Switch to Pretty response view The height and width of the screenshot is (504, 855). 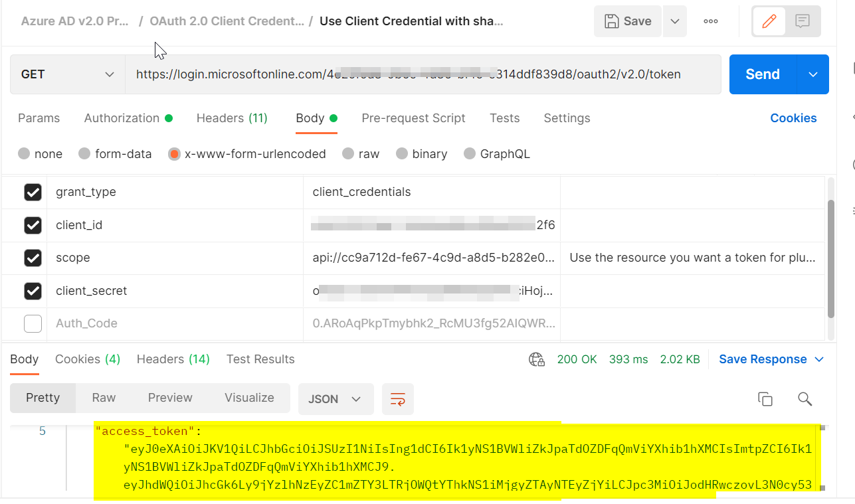pyautogui.click(x=43, y=398)
